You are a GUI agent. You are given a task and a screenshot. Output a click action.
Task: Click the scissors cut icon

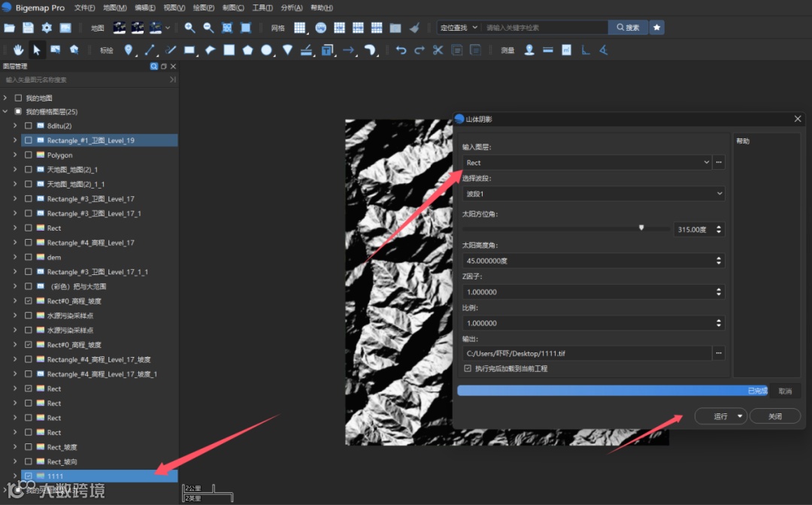(x=438, y=50)
